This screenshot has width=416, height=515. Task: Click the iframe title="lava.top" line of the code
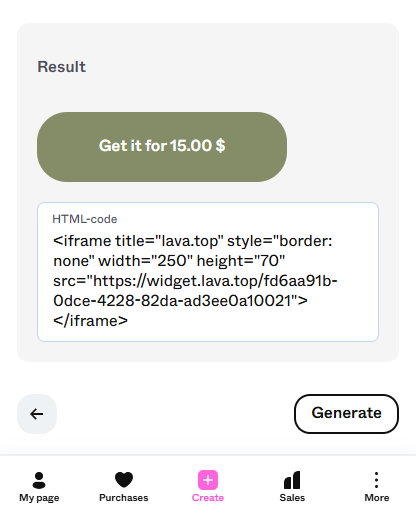[193, 241]
